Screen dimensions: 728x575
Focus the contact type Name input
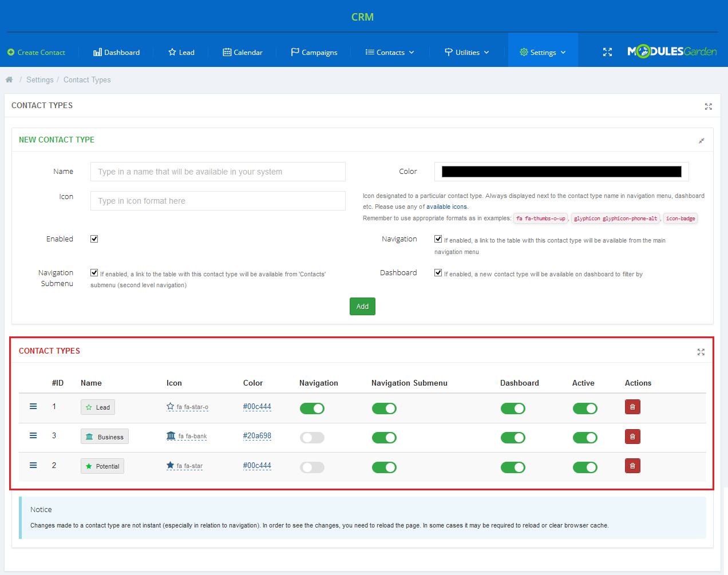(x=218, y=172)
